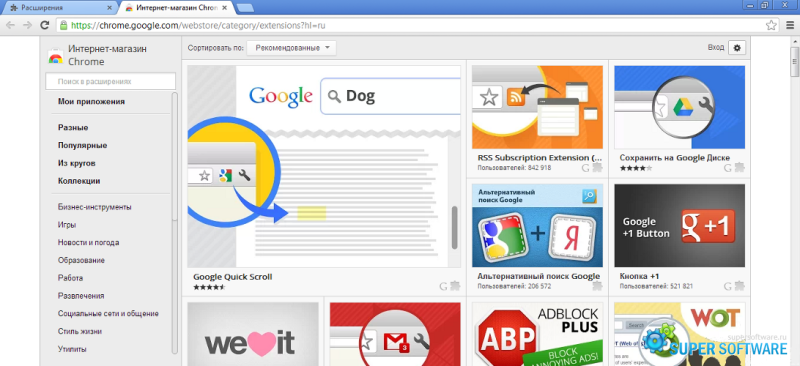Open Коллекции in sidebar
800x366 pixels.
tap(79, 181)
